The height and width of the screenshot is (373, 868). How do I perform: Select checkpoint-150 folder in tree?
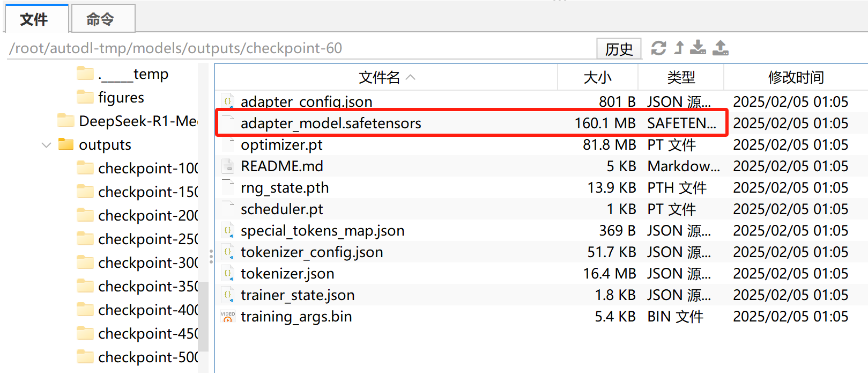[149, 192]
